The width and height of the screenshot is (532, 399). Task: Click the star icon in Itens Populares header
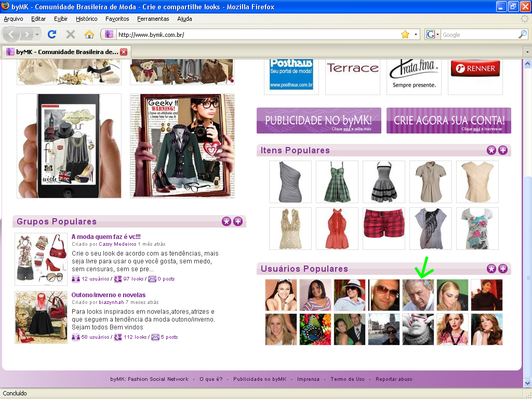point(491,150)
